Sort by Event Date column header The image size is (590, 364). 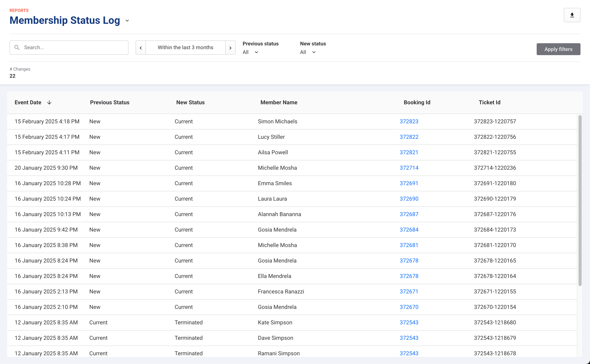pos(28,102)
